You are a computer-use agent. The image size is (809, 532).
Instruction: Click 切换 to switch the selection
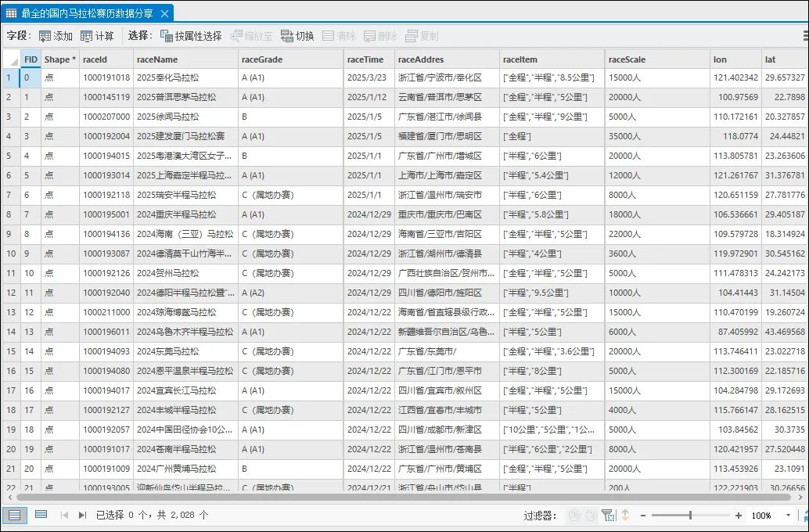297,36
